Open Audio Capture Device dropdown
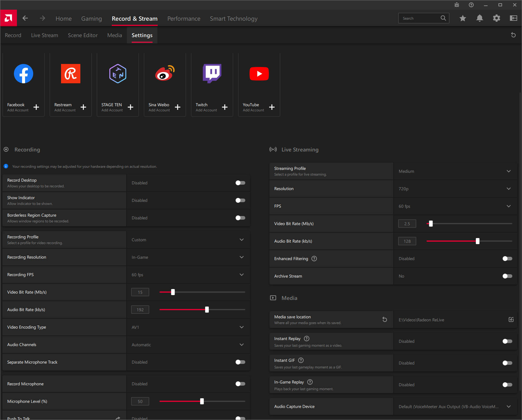This screenshot has width=522, height=420. [x=455, y=406]
